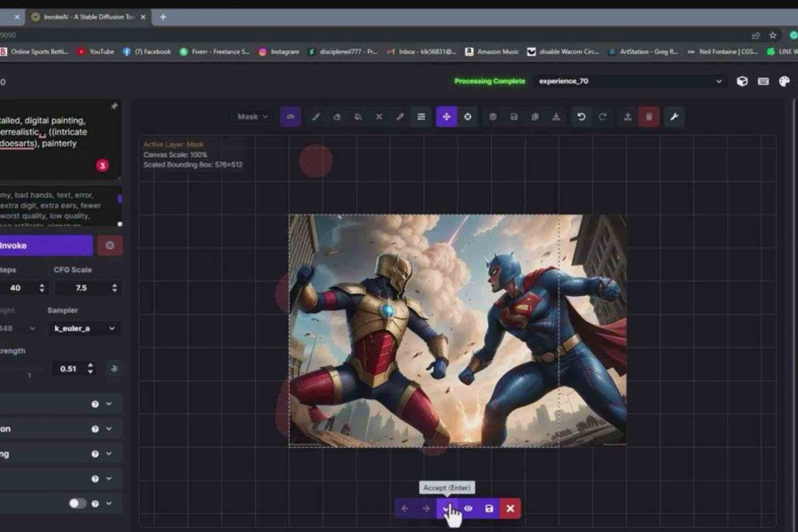Image resolution: width=798 pixels, height=532 pixels.
Task: Click the purple Invoke button
Action: pyautogui.click(x=44, y=246)
